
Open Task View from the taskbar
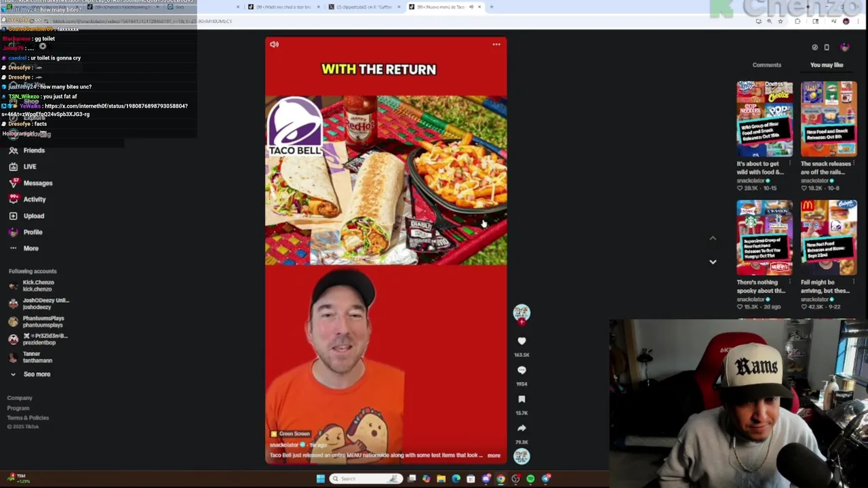[x=412, y=479]
